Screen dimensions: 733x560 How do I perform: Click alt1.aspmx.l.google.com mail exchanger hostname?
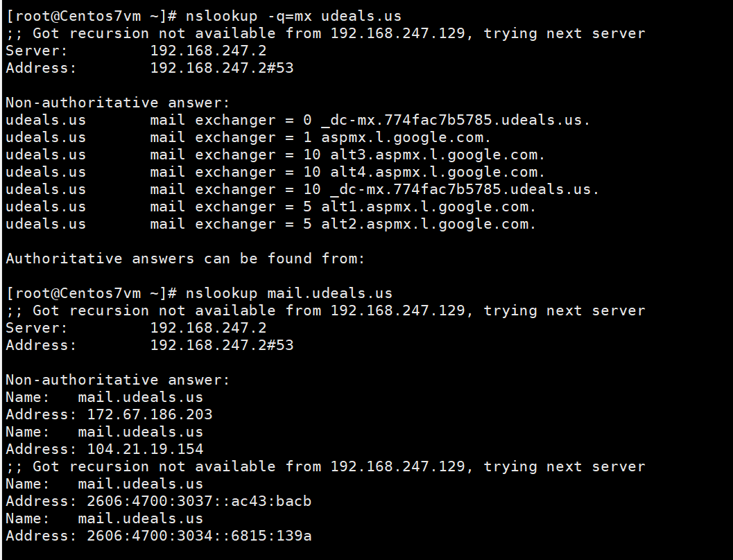coord(429,207)
